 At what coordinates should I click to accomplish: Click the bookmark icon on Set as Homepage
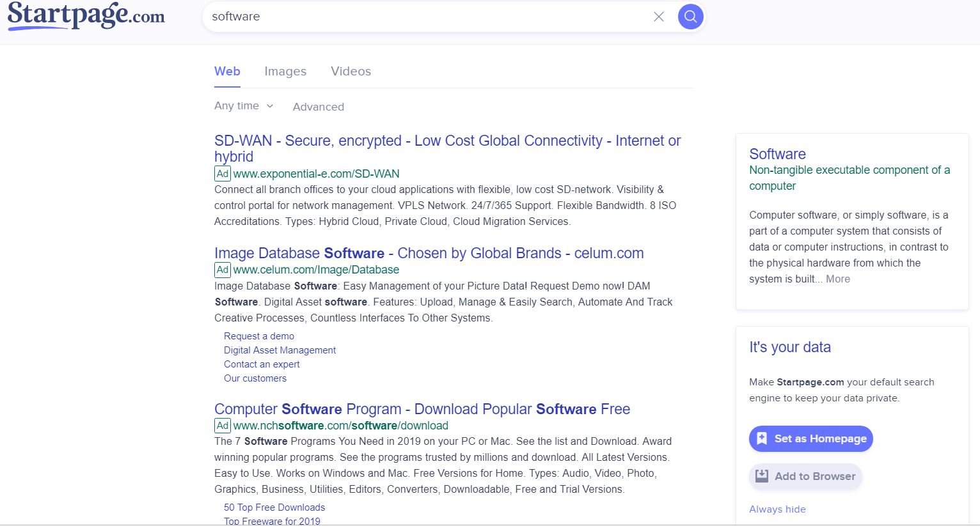(761, 438)
